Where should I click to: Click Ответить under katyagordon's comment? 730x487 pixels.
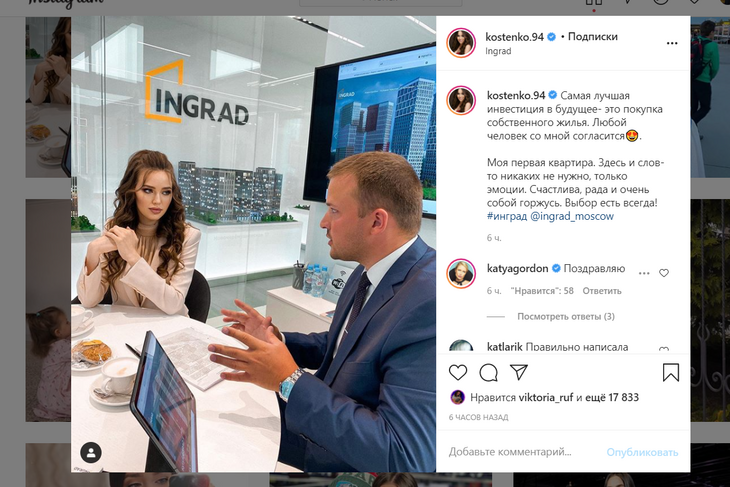602,291
